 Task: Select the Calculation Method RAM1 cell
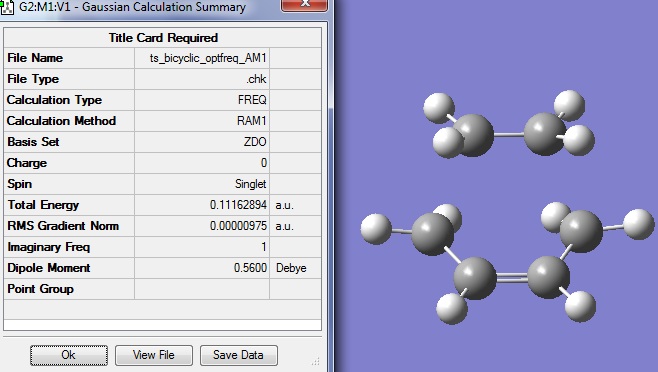pos(202,121)
